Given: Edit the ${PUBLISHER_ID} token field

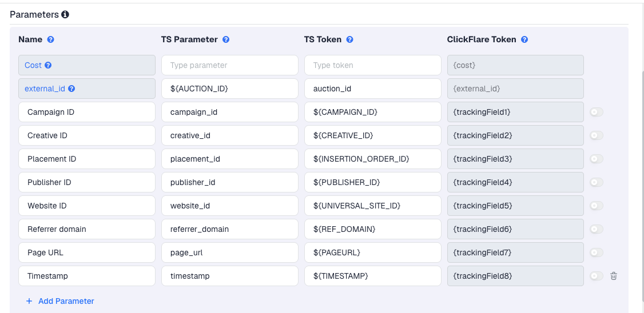Looking at the screenshot, I should [372, 182].
